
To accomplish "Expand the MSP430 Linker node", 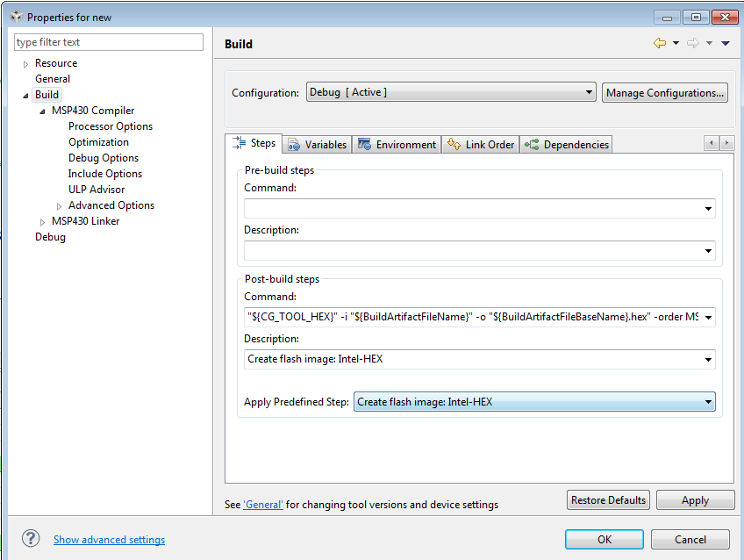I will [42, 222].
